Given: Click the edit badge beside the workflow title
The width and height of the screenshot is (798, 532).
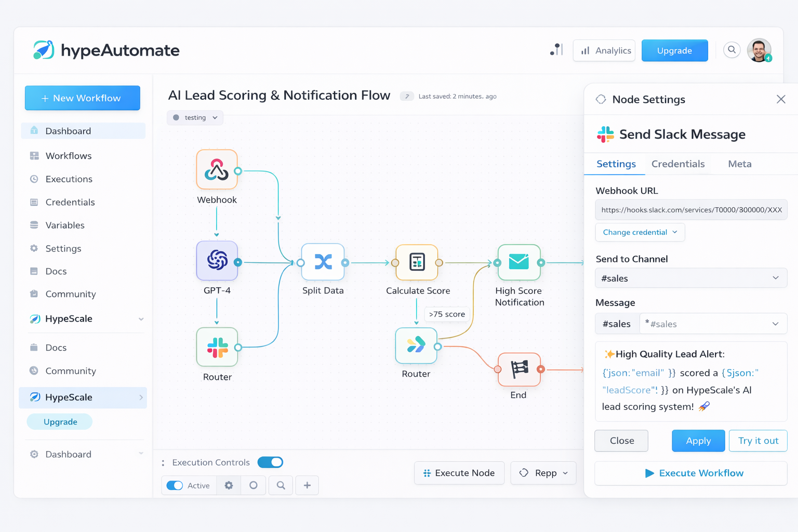Looking at the screenshot, I should point(407,96).
